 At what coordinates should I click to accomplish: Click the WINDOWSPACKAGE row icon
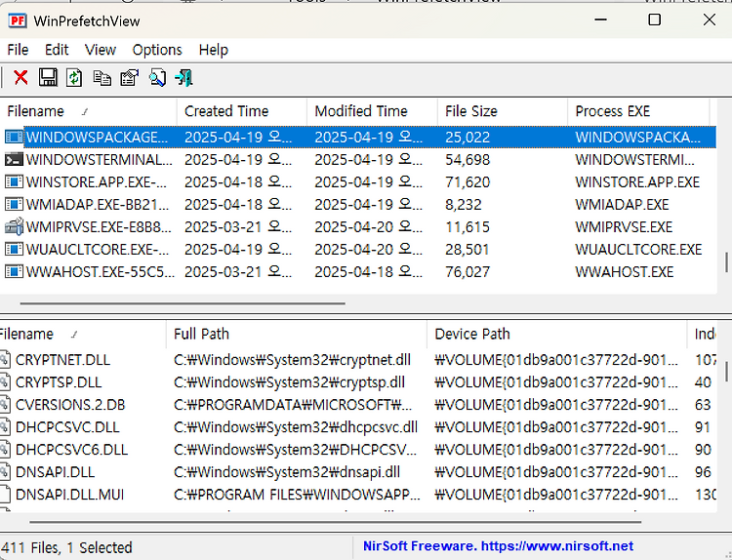14,137
